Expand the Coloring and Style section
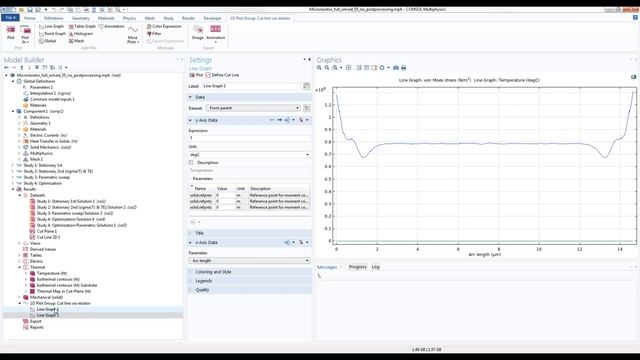The height and width of the screenshot is (360, 640). pos(190,272)
